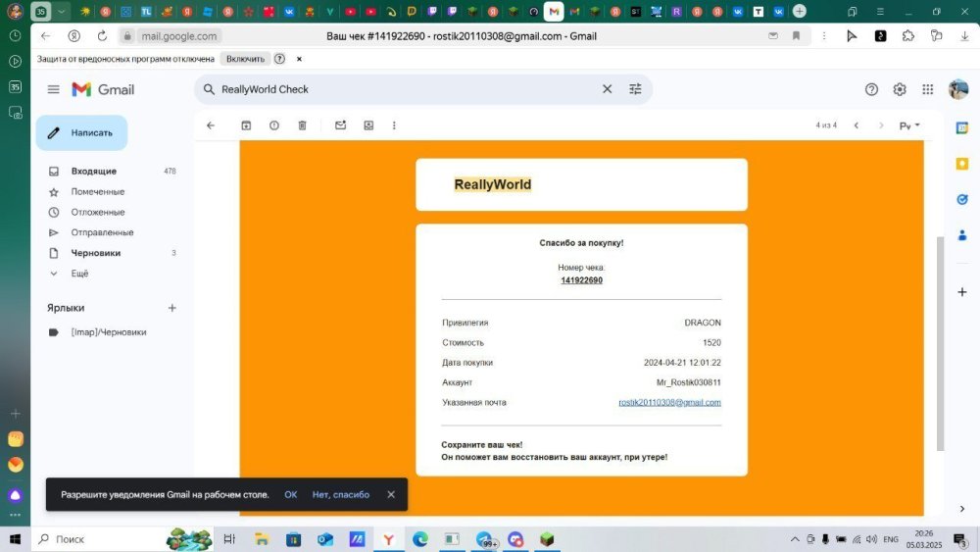Open File Explorer from taskbar

click(x=262, y=539)
